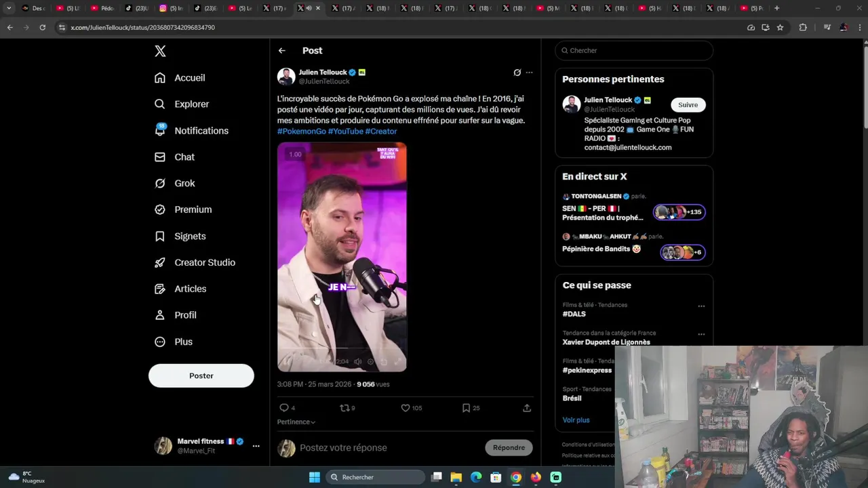Viewport: 868px width, 488px height.
Task: Click the Grok explain post icon
Action: [x=517, y=73]
